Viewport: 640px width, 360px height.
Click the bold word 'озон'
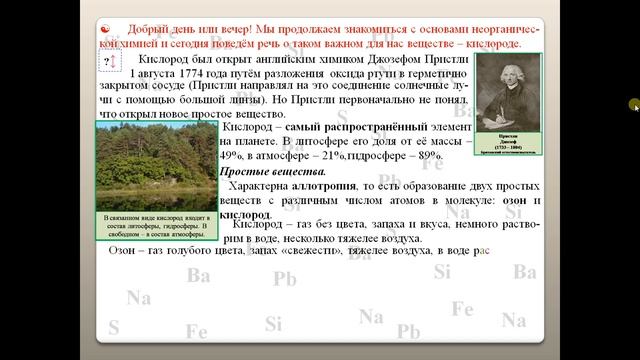pyautogui.click(x=513, y=200)
